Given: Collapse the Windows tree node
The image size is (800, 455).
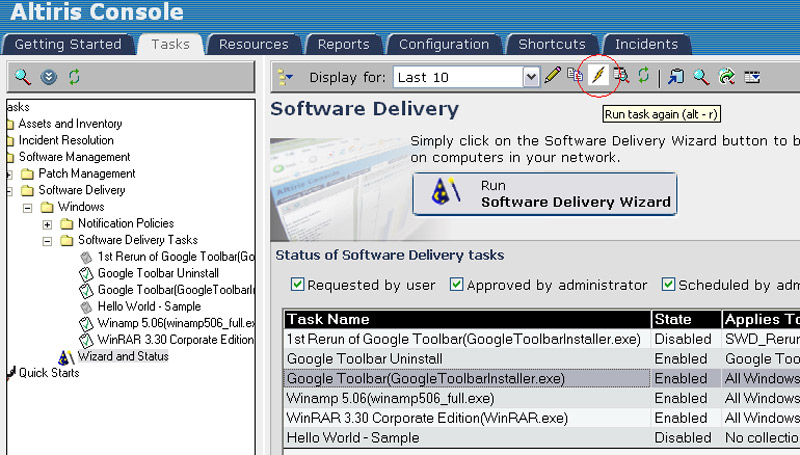Looking at the screenshot, I should 28,208.
